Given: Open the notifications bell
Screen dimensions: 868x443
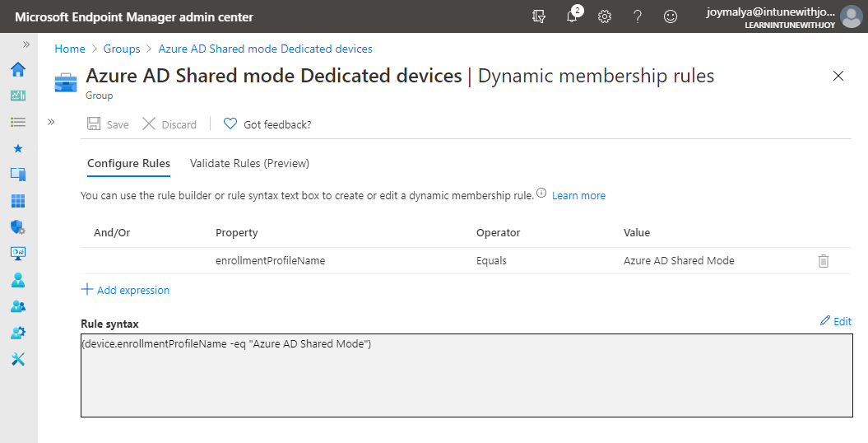Looking at the screenshot, I should (572, 16).
